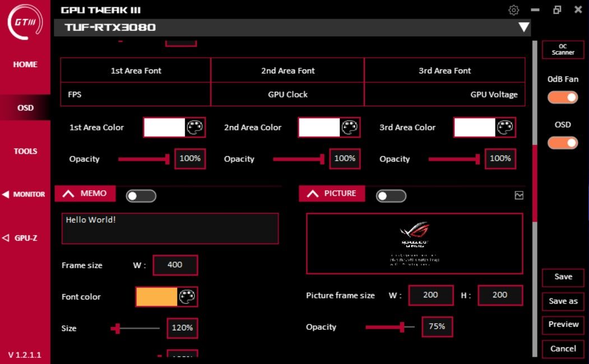Click the picture browse image icon

519,195
